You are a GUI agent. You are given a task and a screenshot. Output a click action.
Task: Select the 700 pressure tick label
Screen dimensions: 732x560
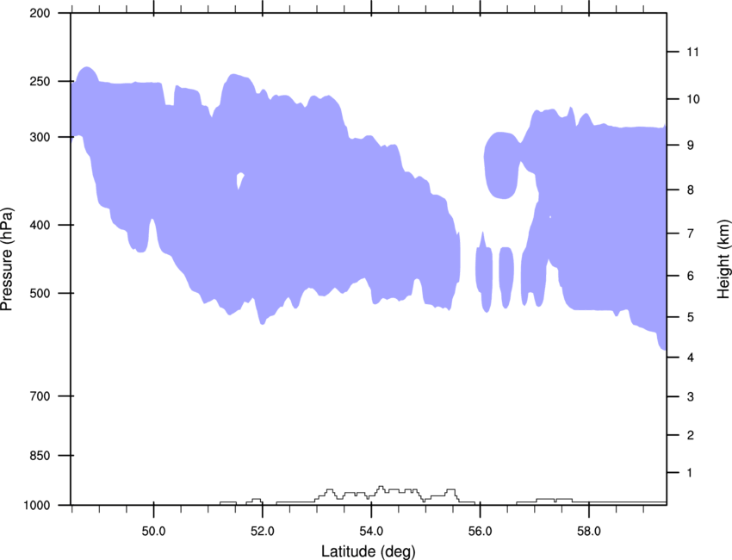(x=40, y=396)
